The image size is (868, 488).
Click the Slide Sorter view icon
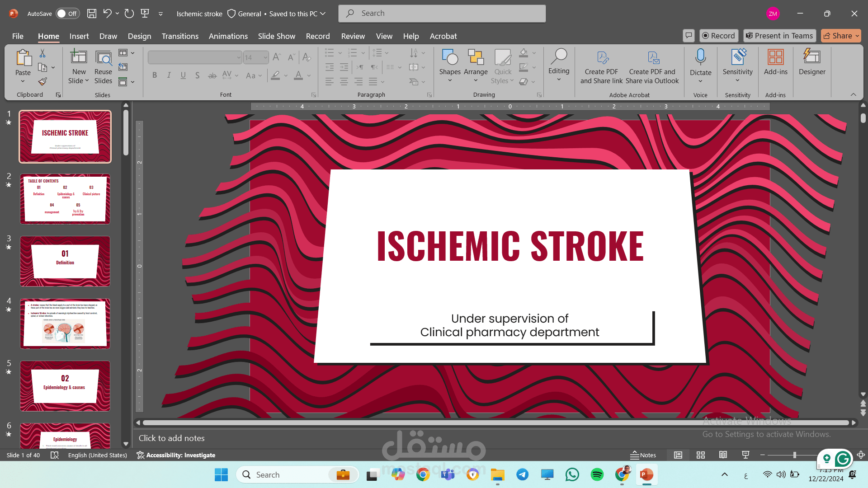pos(701,455)
